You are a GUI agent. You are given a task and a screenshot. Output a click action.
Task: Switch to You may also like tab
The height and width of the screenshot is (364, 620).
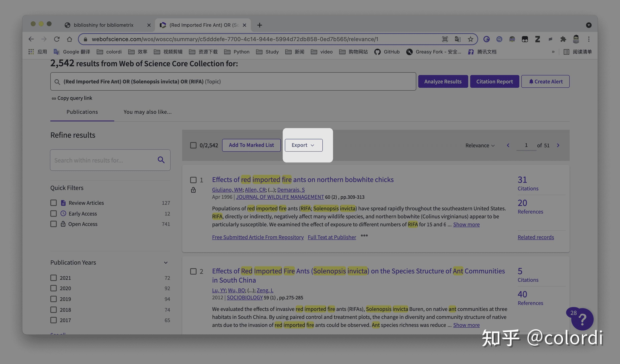tap(147, 112)
